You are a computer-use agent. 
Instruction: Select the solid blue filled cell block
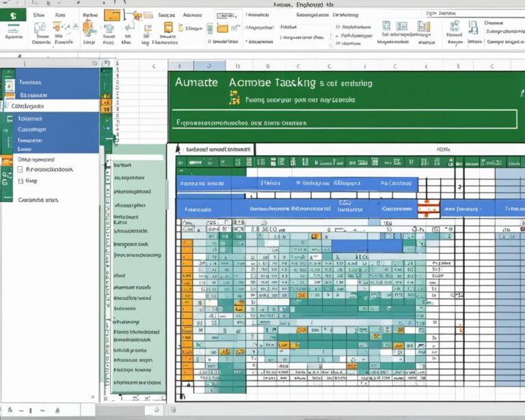pyautogui.click(x=368, y=245)
